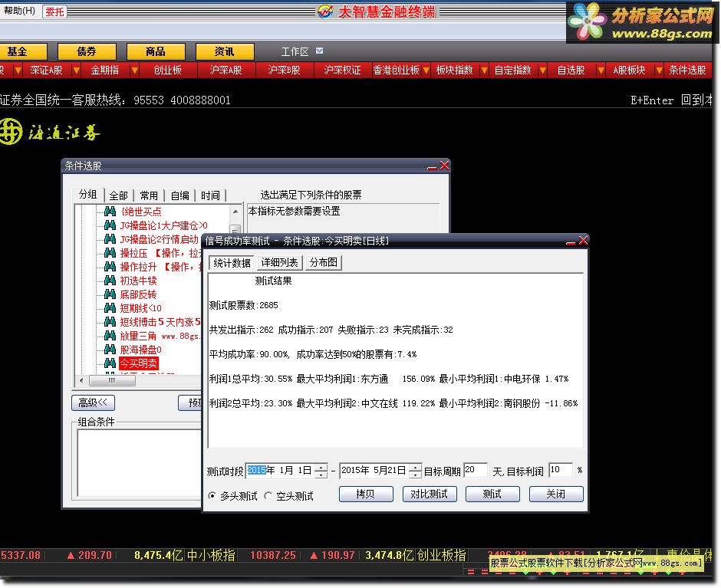The height and width of the screenshot is (588, 721).
Task: Select 多头测试 radio button
Action: point(212,495)
